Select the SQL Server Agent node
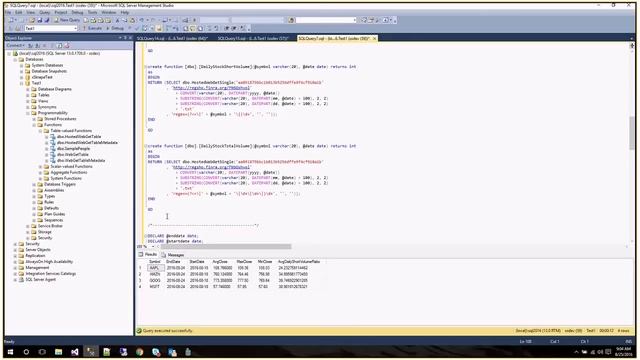Screen dimensions: 640x360 click(40, 280)
